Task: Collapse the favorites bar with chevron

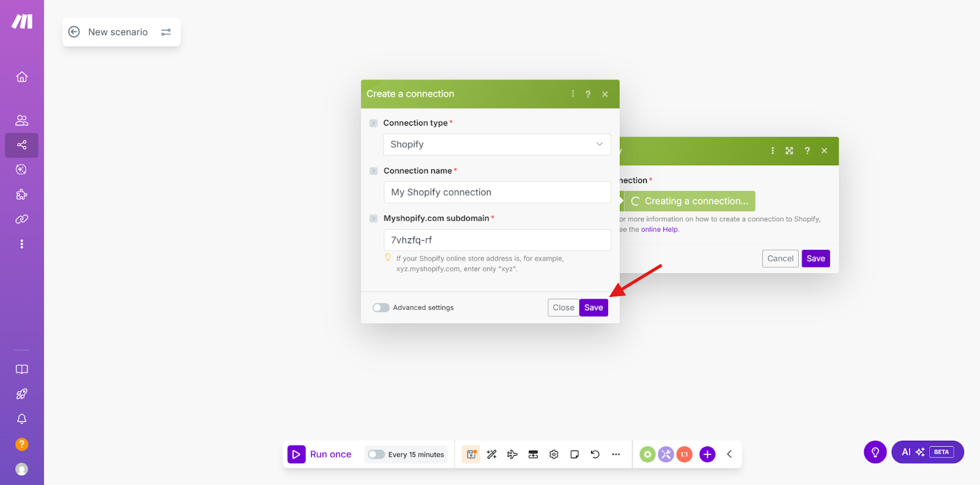Action: [729, 454]
